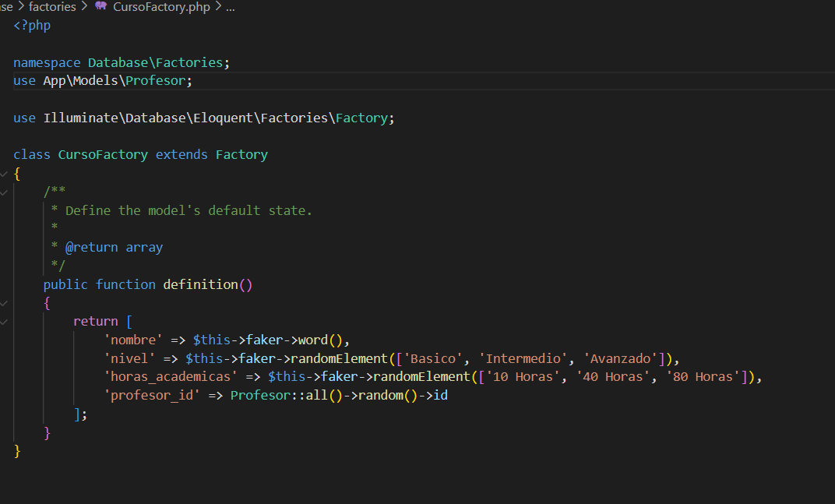Collapse the doc comment block fold arrow
The width and height of the screenshot is (835, 504).
[x=4, y=192]
